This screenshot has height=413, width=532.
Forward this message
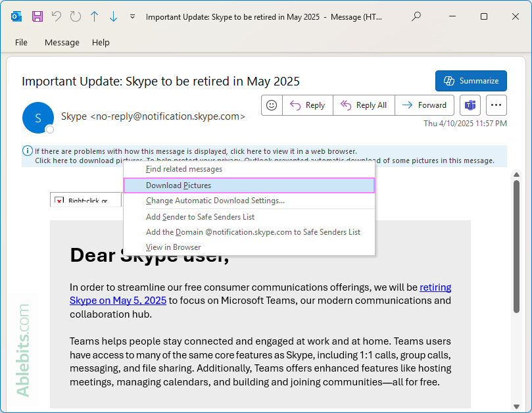pos(424,105)
